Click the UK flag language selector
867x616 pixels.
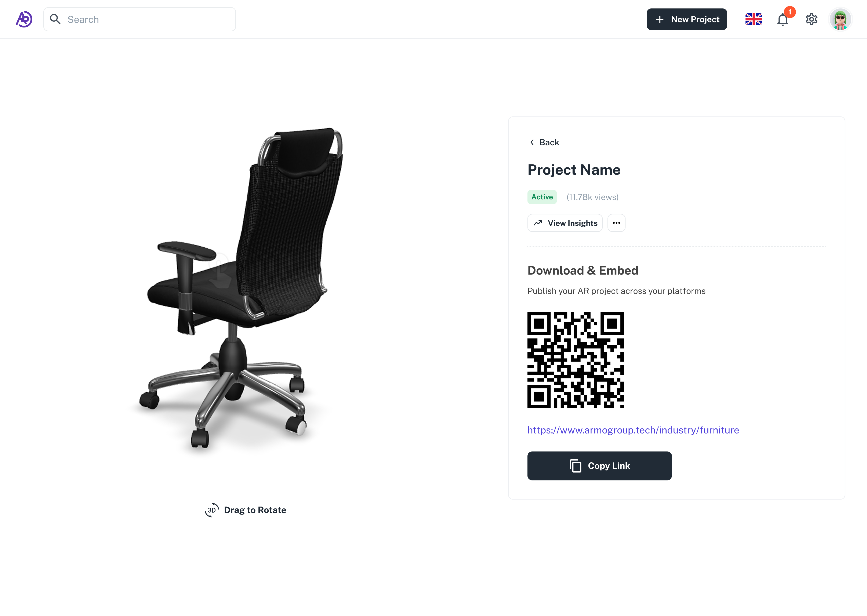(x=754, y=19)
